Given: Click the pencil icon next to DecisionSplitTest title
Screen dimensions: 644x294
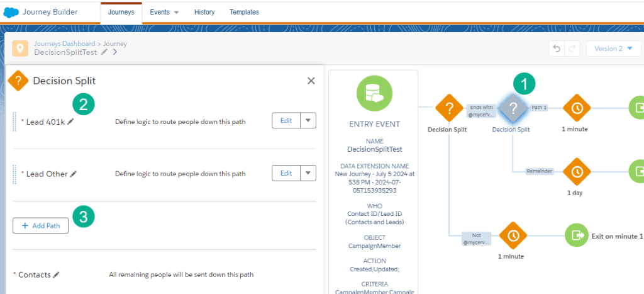Looking at the screenshot, I should [104, 53].
